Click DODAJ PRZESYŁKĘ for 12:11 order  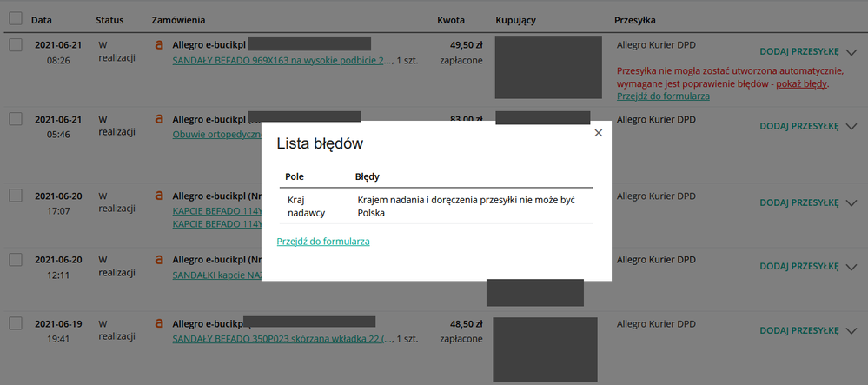coord(799,267)
